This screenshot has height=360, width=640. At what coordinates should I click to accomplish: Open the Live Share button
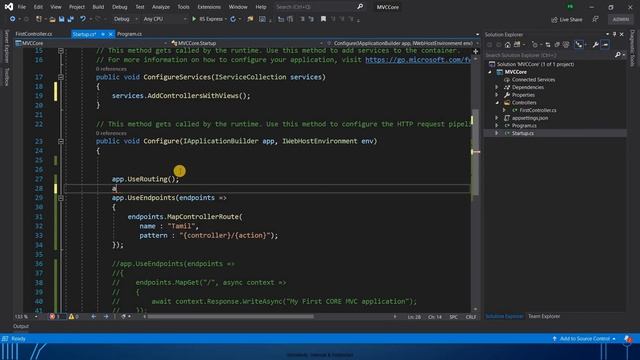[567, 20]
